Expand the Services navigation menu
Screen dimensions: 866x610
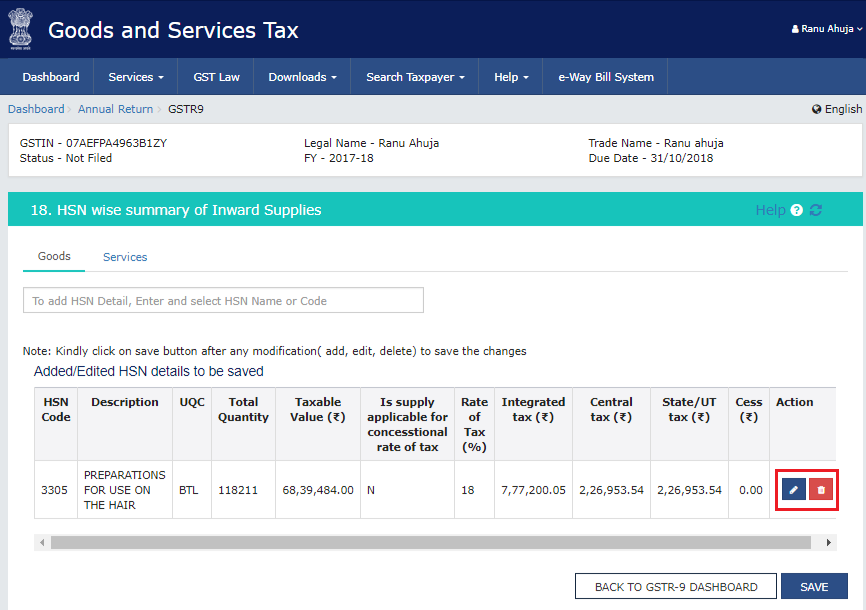[x=135, y=76]
